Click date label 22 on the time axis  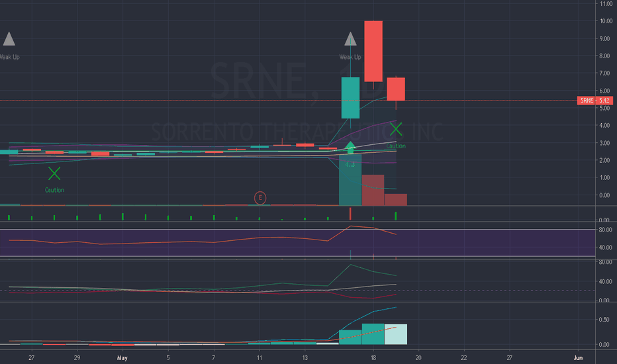(x=464, y=357)
